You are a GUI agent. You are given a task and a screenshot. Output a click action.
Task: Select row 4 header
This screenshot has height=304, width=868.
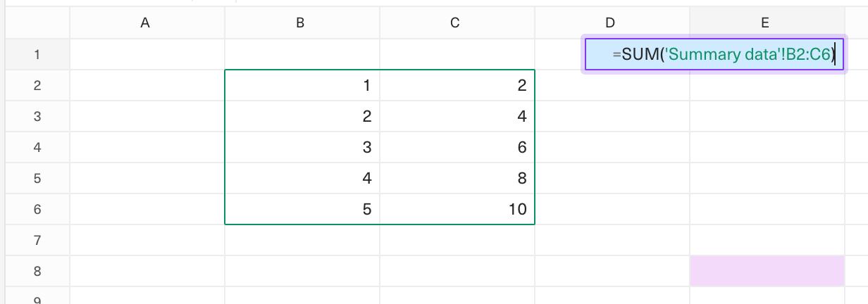click(x=37, y=147)
